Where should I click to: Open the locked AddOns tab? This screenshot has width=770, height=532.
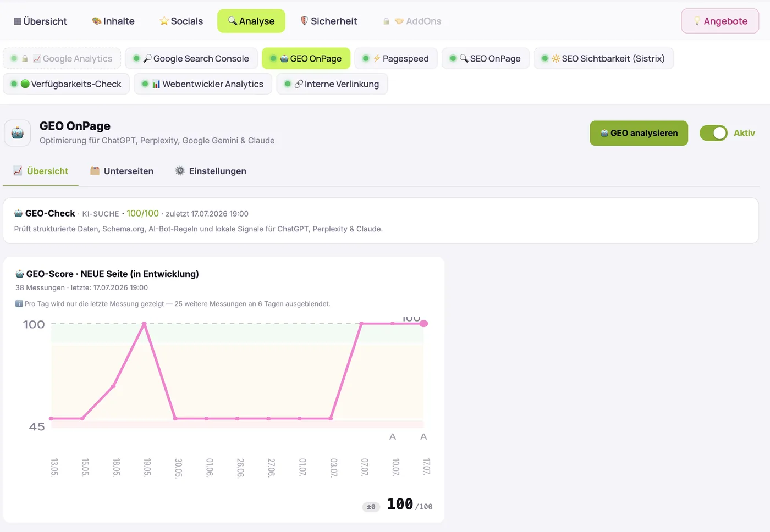(x=413, y=21)
